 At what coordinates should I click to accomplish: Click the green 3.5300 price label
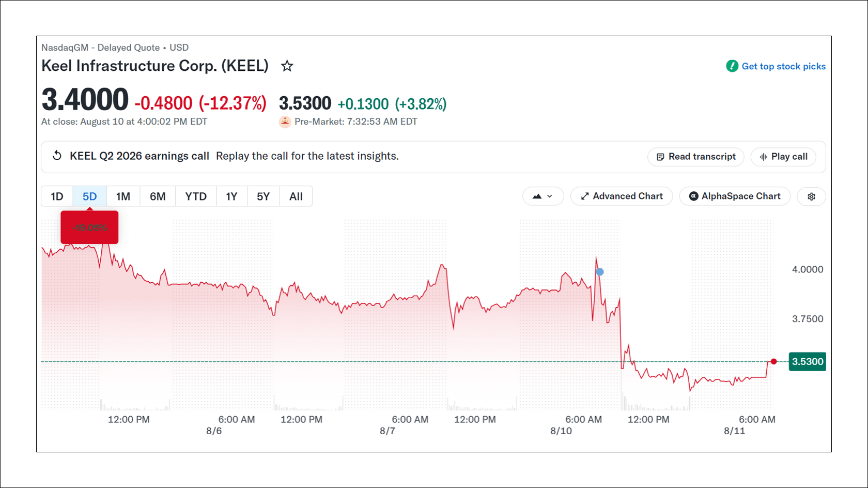point(808,361)
